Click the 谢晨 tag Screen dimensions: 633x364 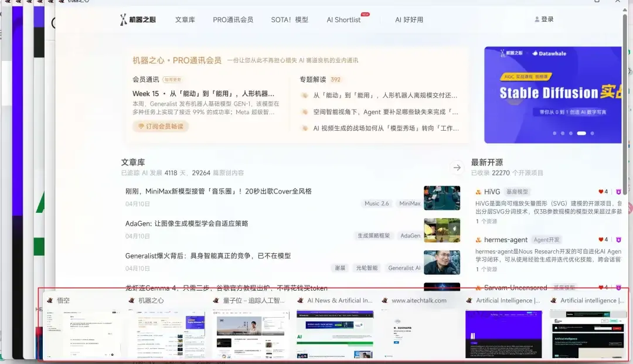[x=340, y=268]
